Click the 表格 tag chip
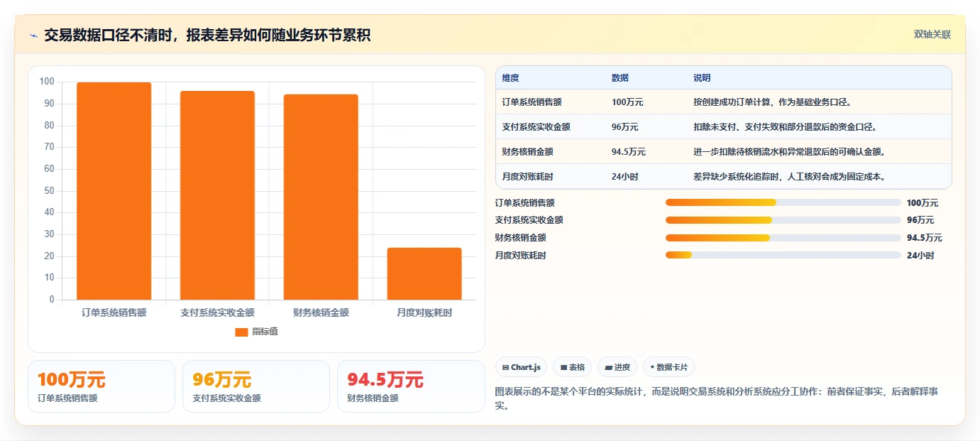The width and height of the screenshot is (980, 441). pyautogui.click(x=572, y=367)
